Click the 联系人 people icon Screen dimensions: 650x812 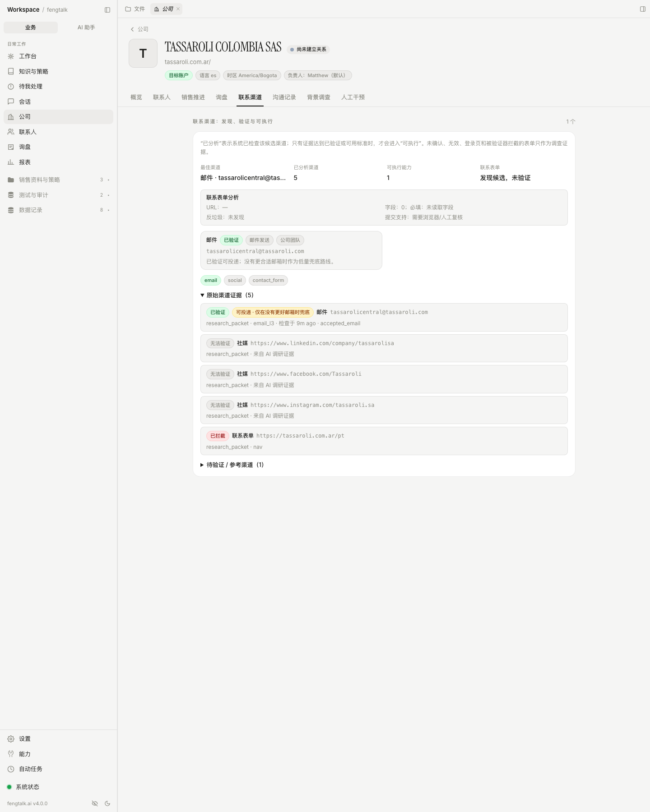11,132
